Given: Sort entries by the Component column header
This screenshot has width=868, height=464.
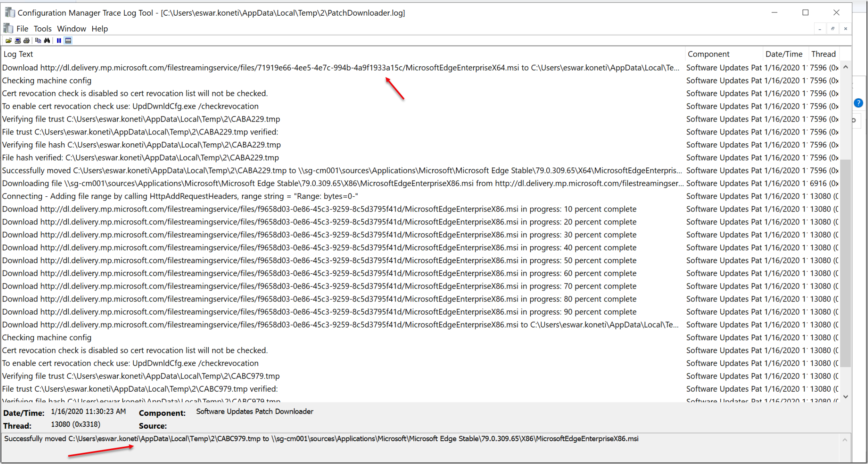Looking at the screenshot, I should (x=708, y=54).
